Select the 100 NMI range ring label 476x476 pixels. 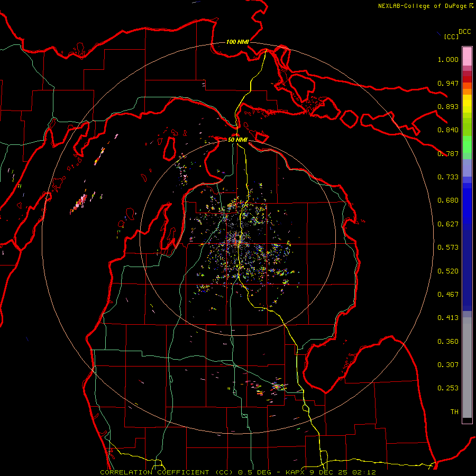(x=237, y=42)
